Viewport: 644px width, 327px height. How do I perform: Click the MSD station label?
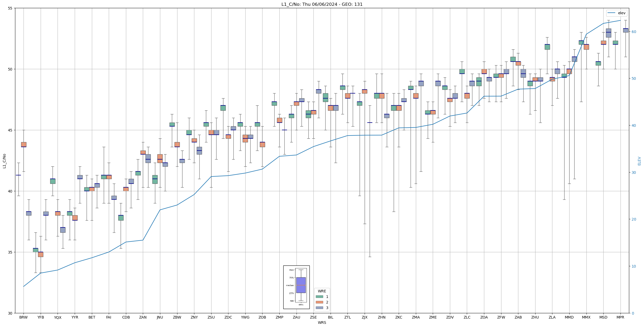point(603,317)
